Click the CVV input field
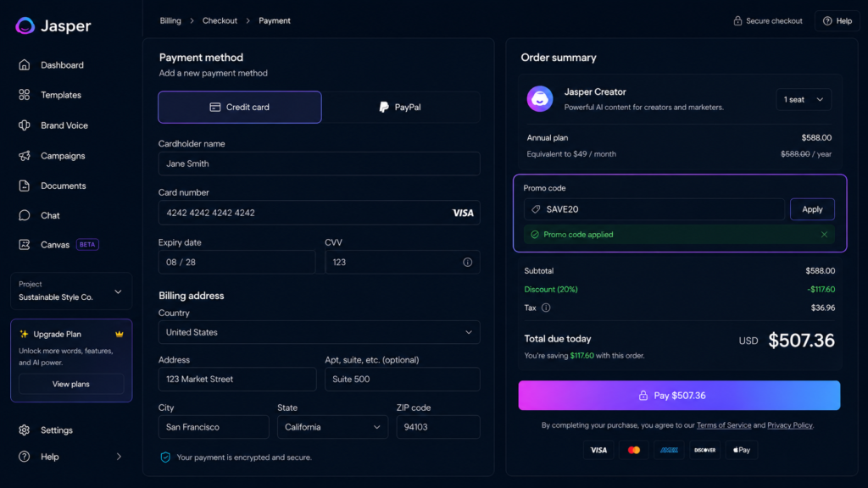This screenshot has height=488, width=868. pos(403,263)
